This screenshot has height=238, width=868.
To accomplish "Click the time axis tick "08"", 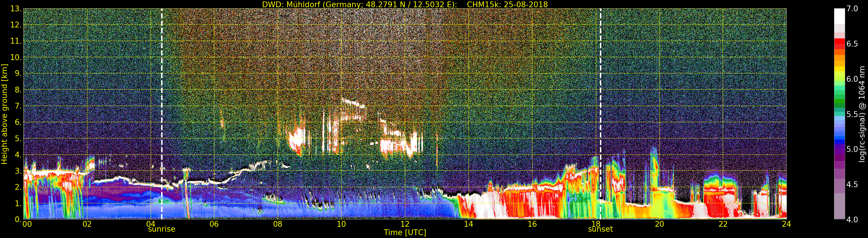I will (x=278, y=224).
